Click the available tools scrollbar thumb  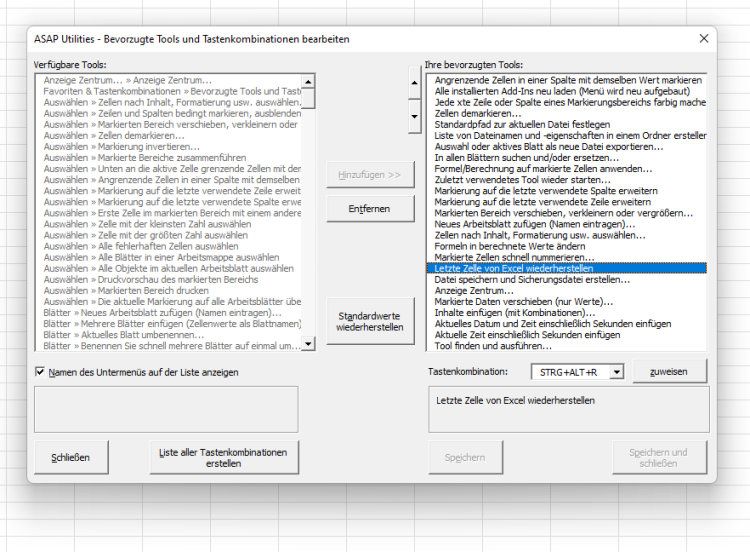[x=308, y=99]
